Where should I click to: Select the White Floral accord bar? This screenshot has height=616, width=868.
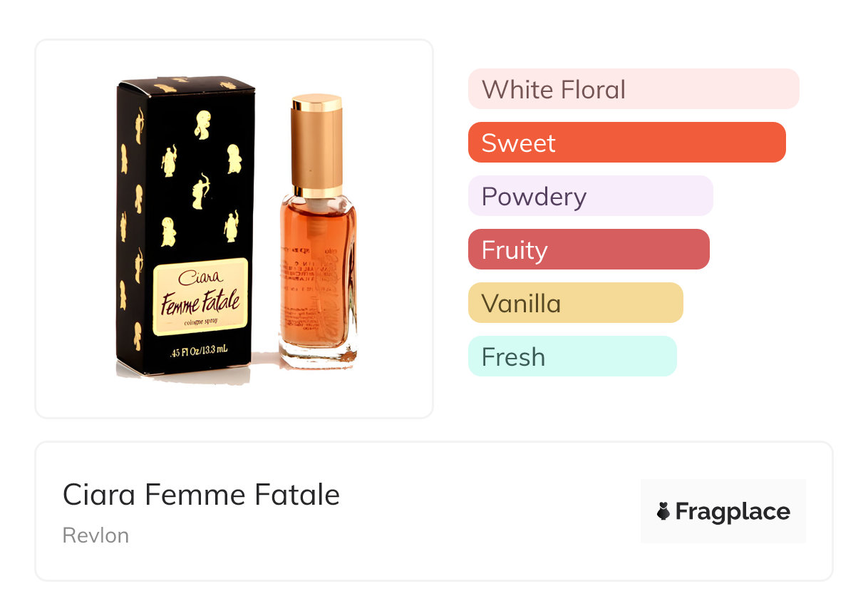[x=633, y=89]
